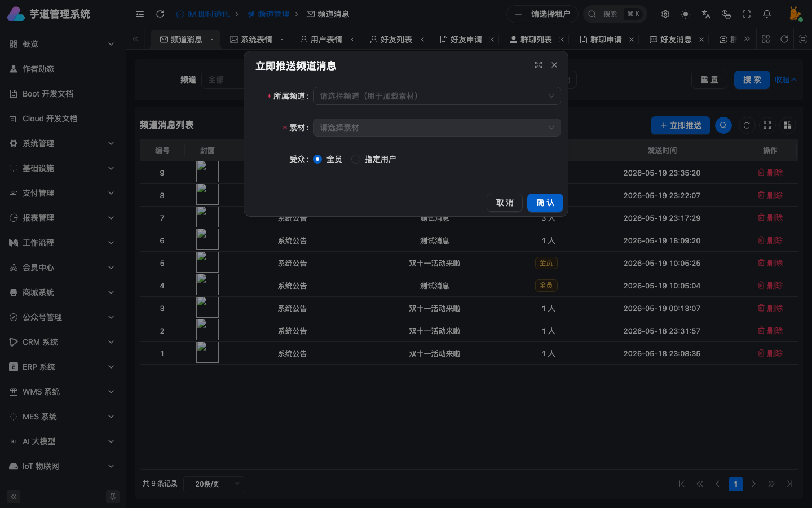Delete the message row number 5

tap(770, 263)
